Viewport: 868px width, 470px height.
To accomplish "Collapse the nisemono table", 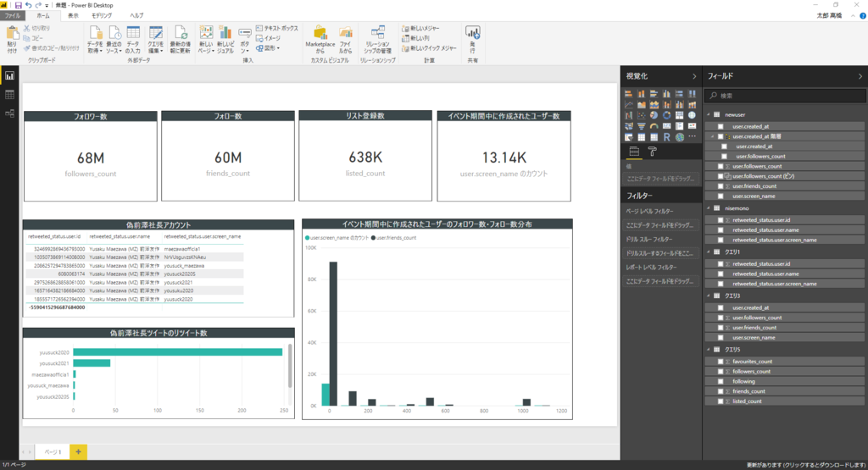I will click(709, 208).
